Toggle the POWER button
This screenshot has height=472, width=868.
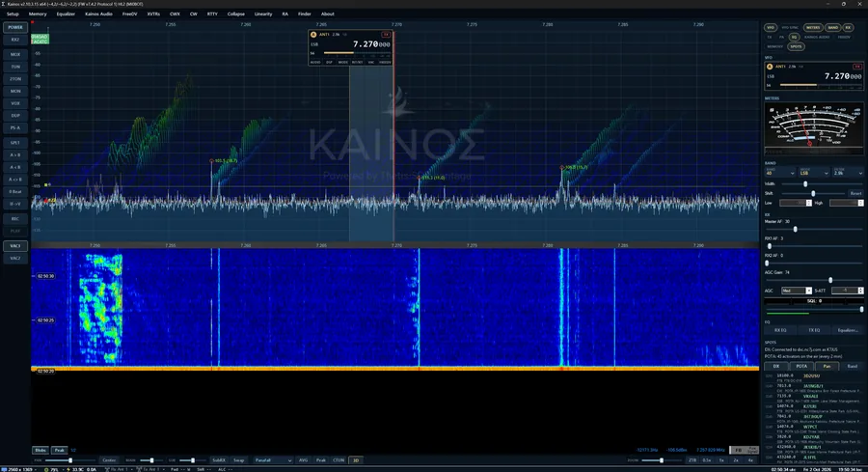point(14,27)
